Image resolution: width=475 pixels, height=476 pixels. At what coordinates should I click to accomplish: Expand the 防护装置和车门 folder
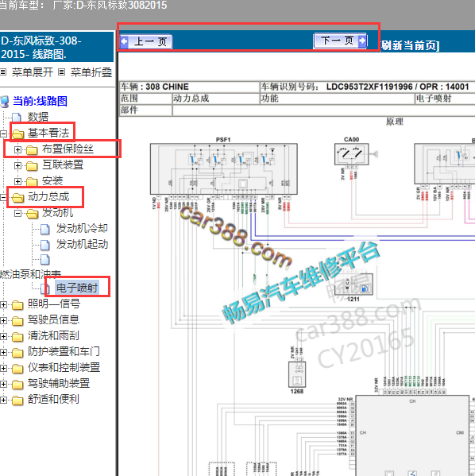point(3,352)
